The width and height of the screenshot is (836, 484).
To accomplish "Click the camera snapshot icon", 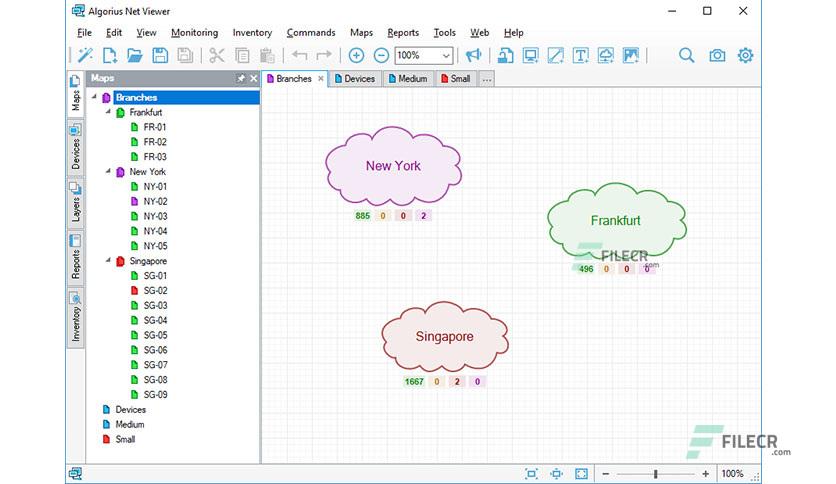I will (717, 55).
